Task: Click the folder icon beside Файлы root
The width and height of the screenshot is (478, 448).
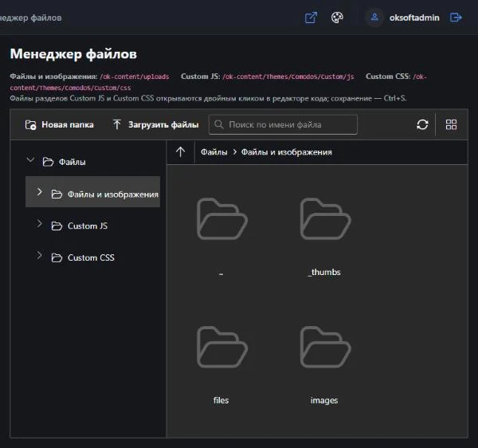Action: point(48,162)
